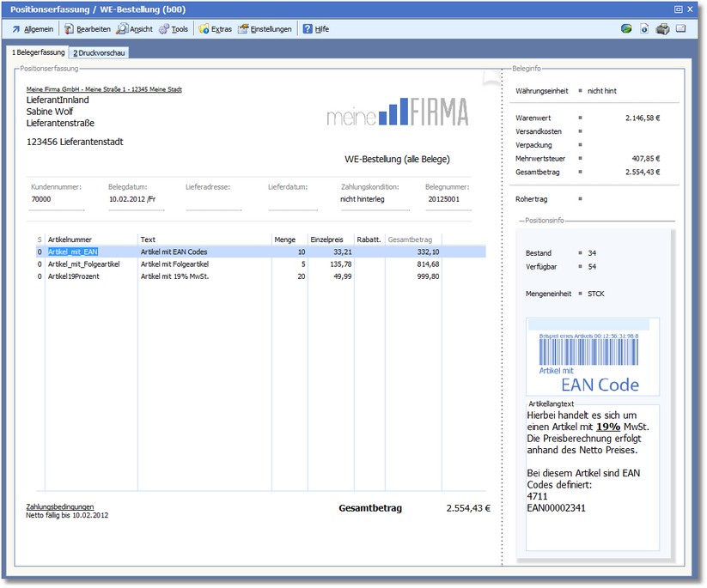The height and width of the screenshot is (588, 707).
Task: Click the Zahlungsbedingungen link
Action: pos(60,506)
